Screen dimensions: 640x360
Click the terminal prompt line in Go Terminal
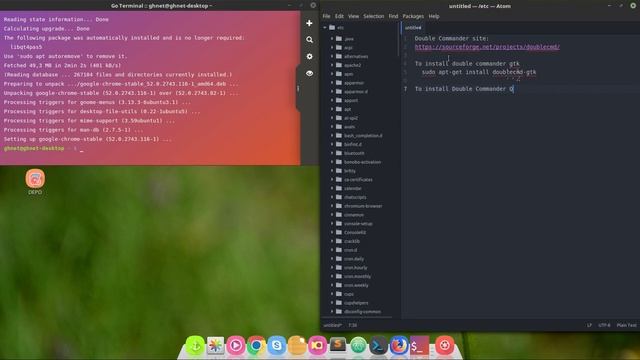tap(44, 149)
